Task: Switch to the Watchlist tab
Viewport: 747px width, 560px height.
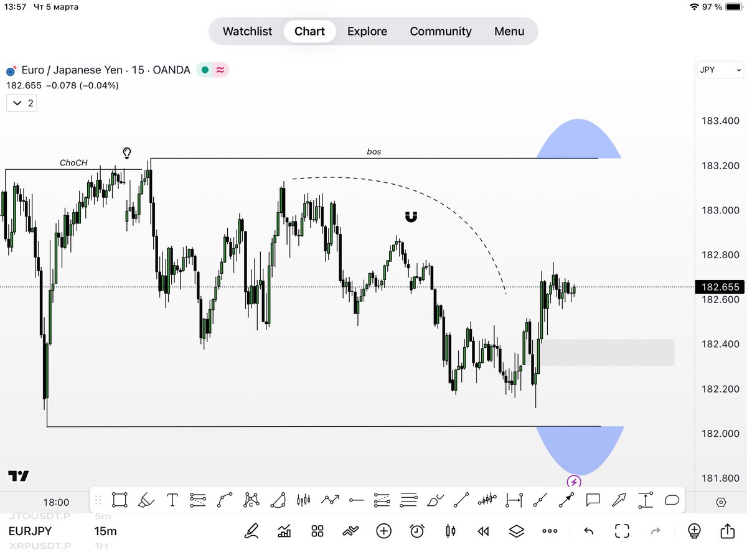Action: tap(247, 31)
